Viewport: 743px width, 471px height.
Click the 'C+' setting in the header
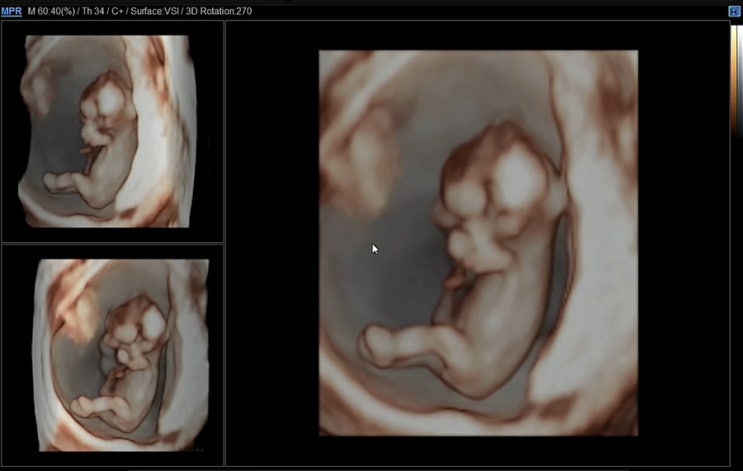coord(118,11)
